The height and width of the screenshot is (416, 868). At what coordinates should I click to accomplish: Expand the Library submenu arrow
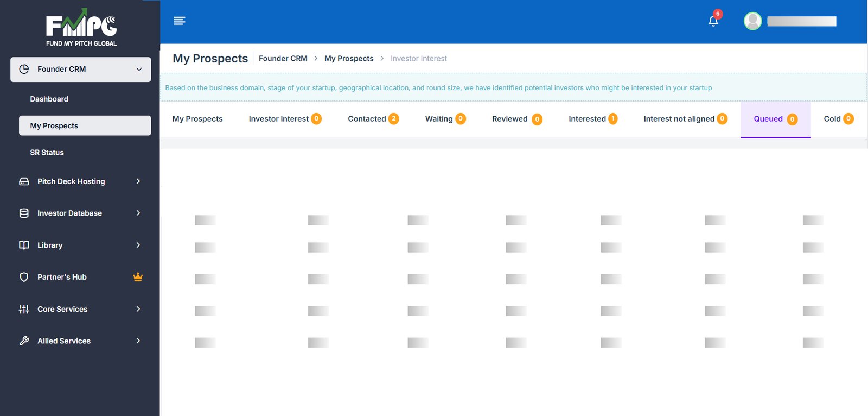(138, 245)
